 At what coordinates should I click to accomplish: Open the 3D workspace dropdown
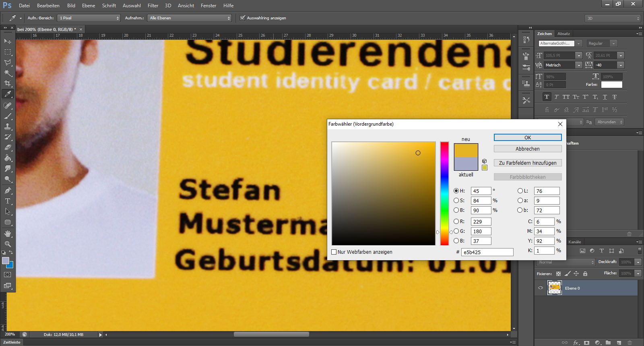point(613,19)
